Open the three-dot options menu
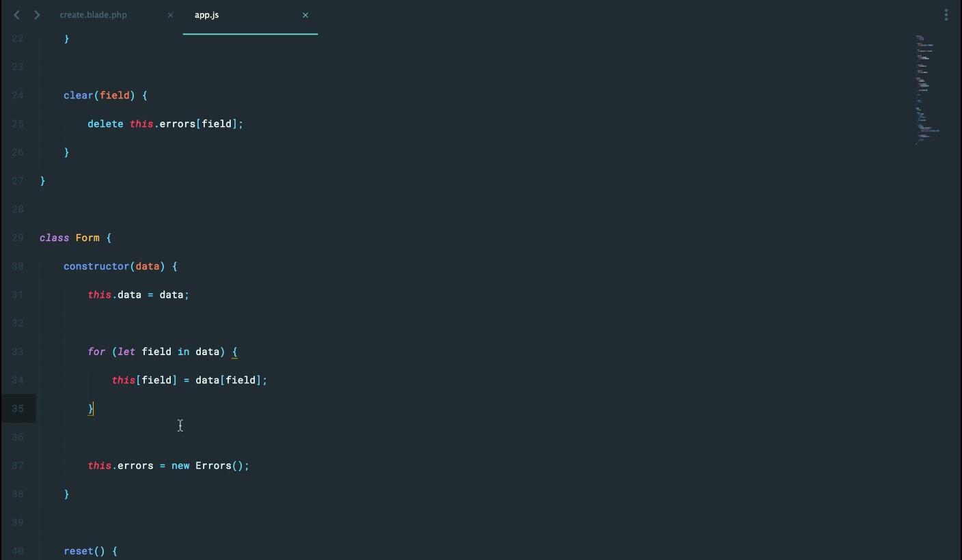Screen dimensions: 962x560 946,15
